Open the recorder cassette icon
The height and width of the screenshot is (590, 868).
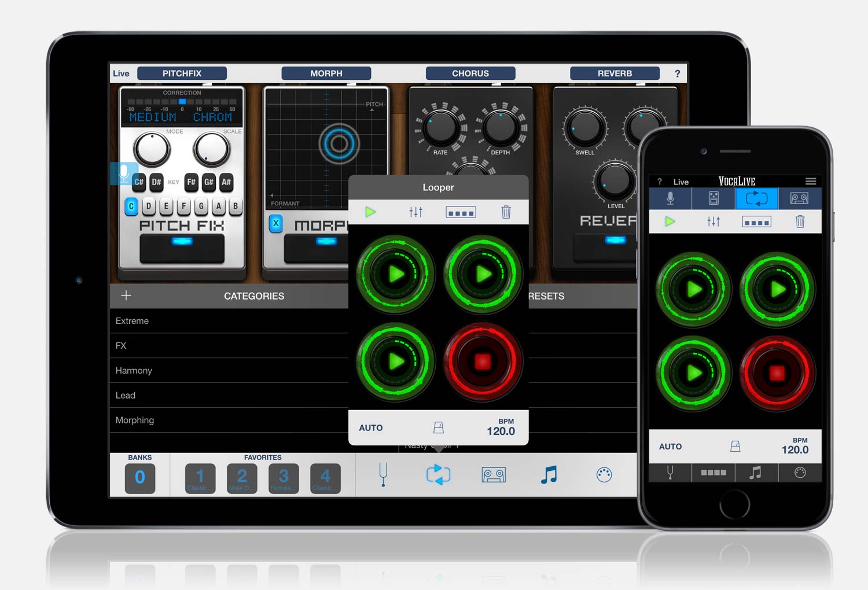(493, 474)
